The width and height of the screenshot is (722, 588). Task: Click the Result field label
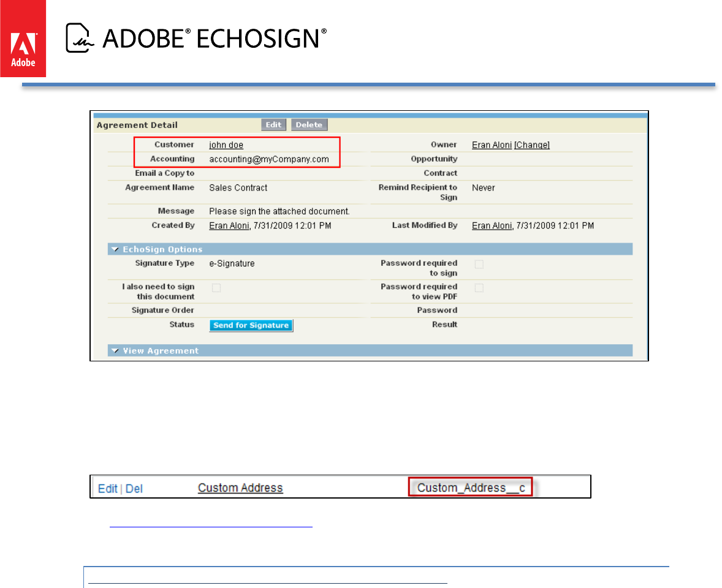pos(444,325)
